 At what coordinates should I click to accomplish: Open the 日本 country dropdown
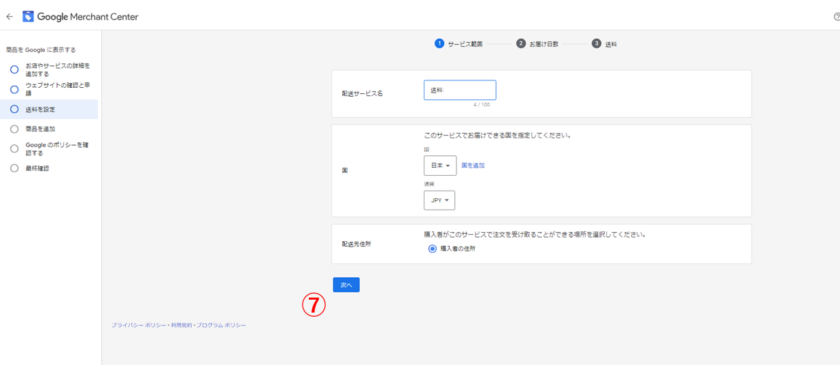[x=440, y=166]
